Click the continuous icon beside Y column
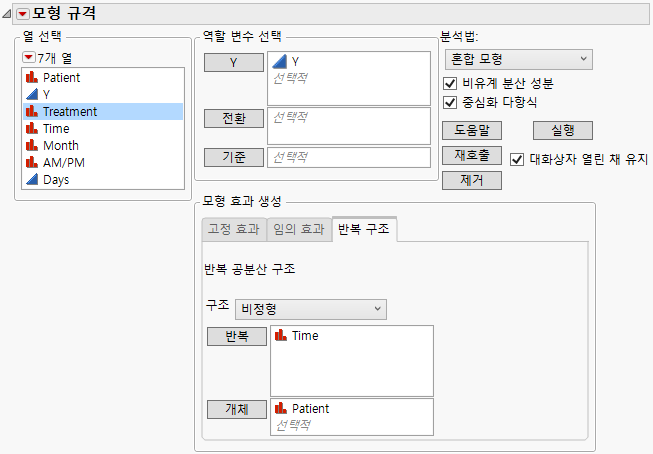 click(31, 94)
